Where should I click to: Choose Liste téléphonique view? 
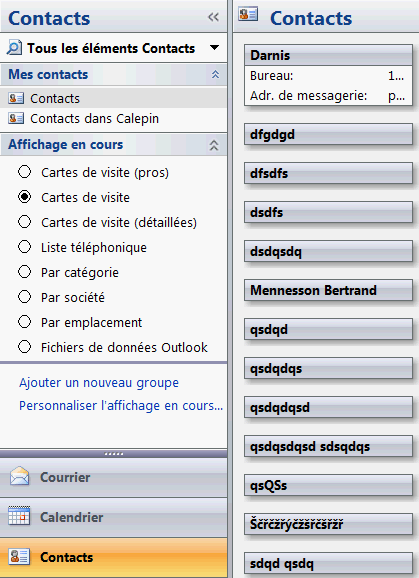[25, 247]
